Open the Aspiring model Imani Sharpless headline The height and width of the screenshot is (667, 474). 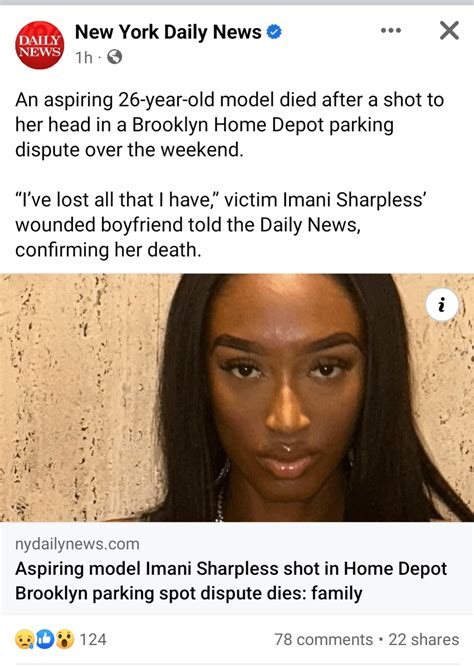tap(231, 581)
